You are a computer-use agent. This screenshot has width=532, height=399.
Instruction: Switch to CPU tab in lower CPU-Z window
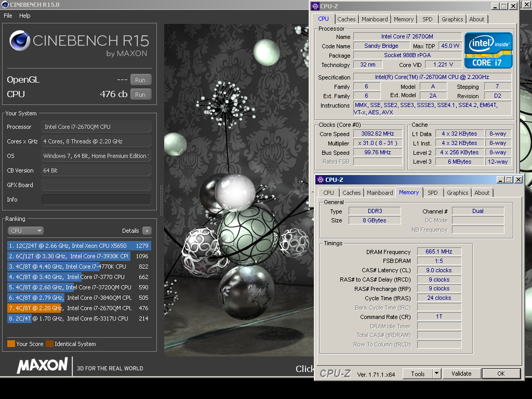[x=328, y=193]
